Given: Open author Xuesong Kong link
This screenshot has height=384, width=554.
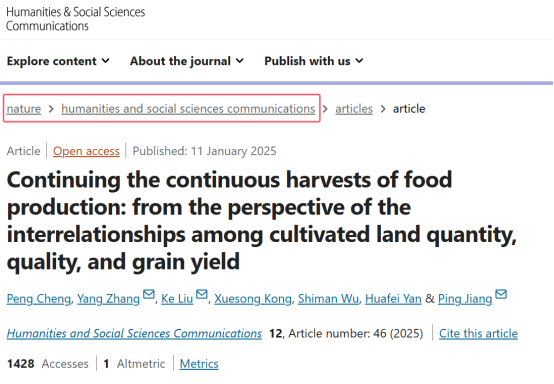Looking at the screenshot, I should pyautogui.click(x=253, y=299).
